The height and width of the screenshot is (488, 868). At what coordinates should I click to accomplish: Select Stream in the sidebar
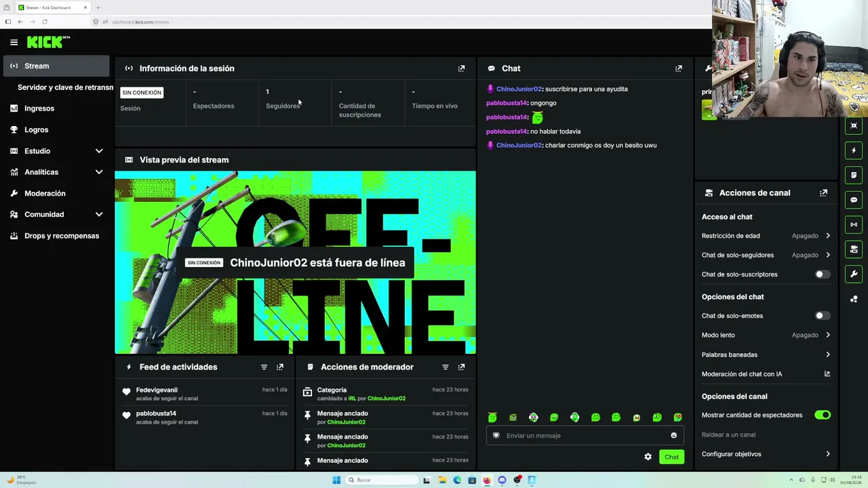click(x=56, y=66)
